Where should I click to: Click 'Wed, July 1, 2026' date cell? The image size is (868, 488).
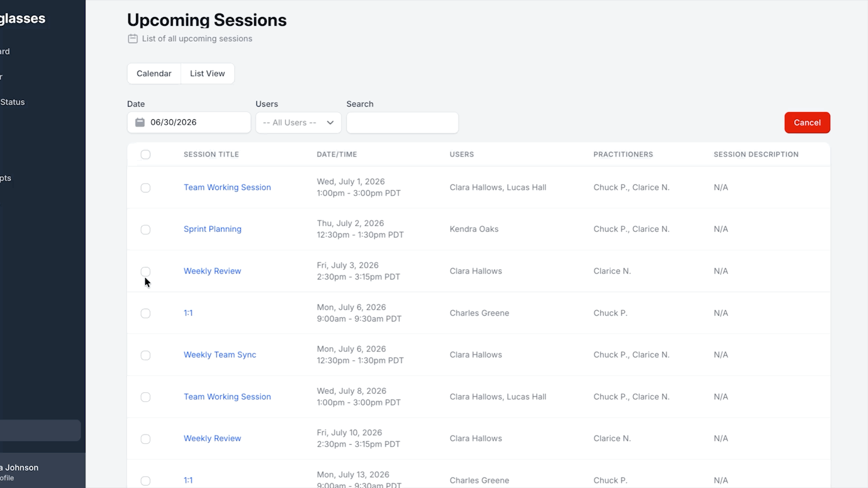tap(350, 182)
